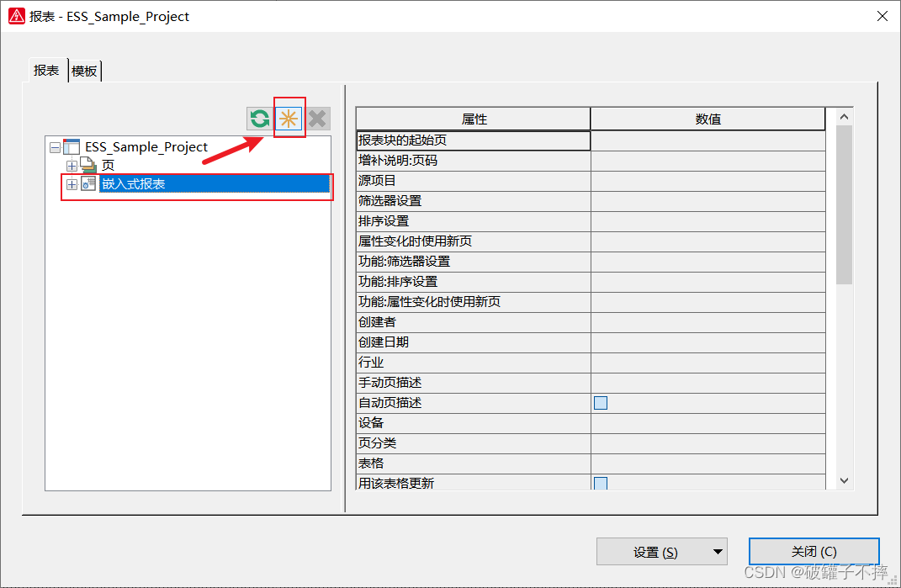Select the 报表 tab
Viewport: 901px width, 588px height.
[x=46, y=71]
